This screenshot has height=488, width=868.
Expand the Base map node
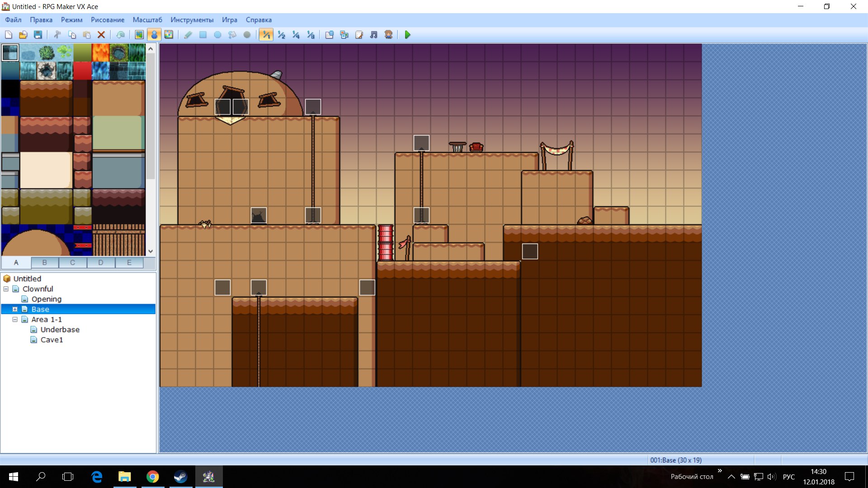[15, 309]
